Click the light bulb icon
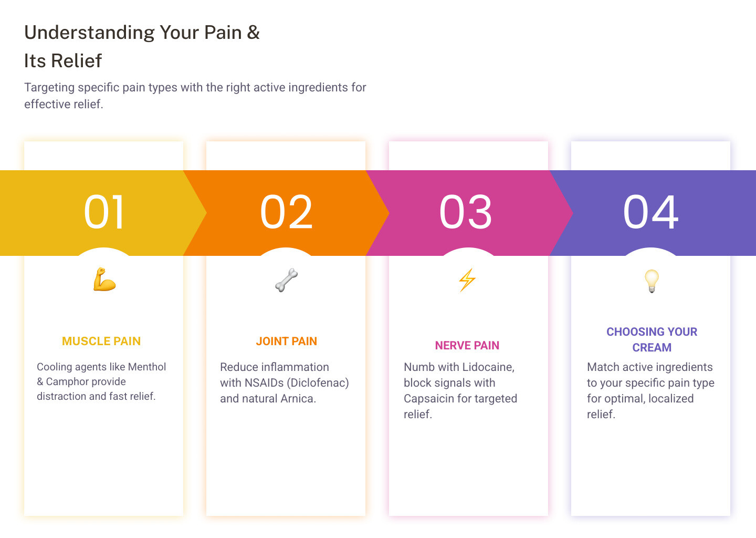Viewport: 756px width, 538px height. point(651,281)
